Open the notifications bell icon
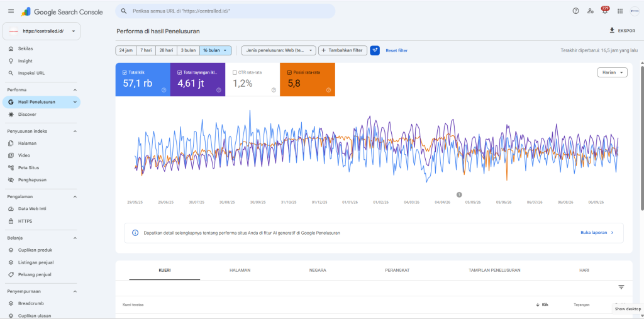 [605, 11]
